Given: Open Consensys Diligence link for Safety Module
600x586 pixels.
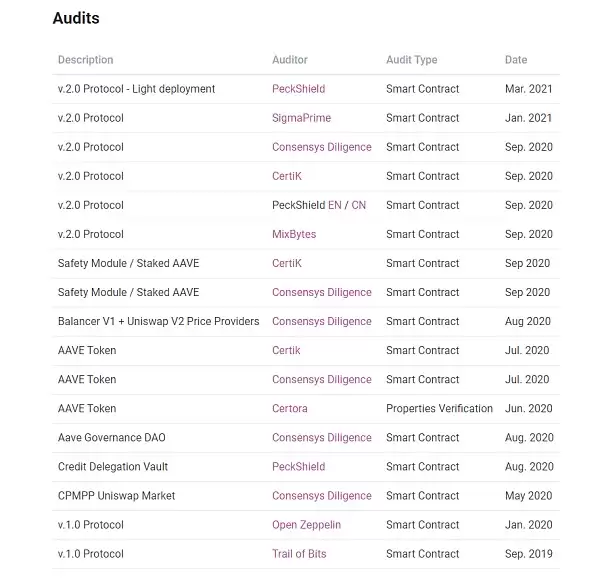Looking at the screenshot, I should tap(321, 292).
